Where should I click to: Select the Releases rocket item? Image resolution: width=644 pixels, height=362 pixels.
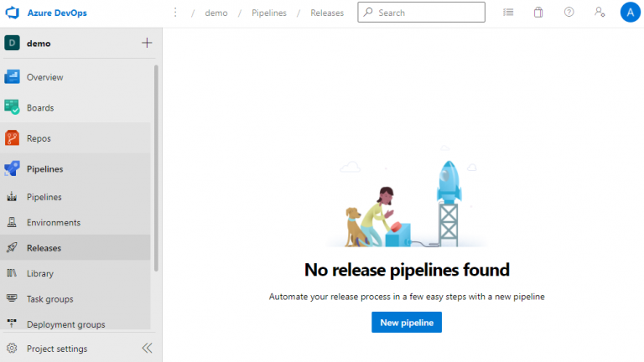(x=44, y=248)
